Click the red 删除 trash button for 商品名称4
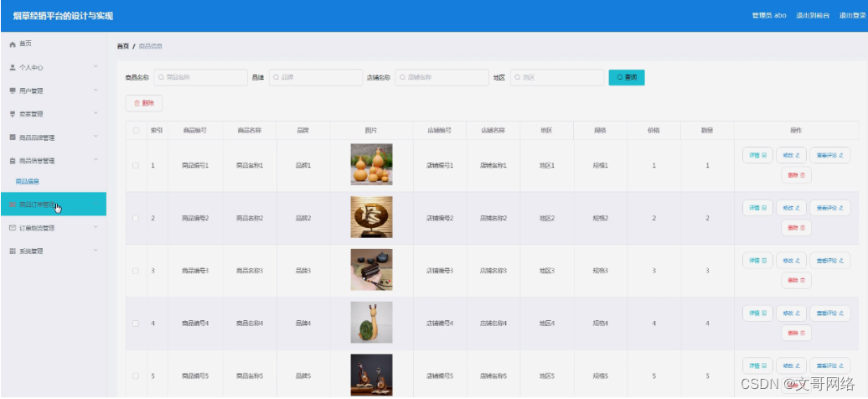 click(796, 333)
